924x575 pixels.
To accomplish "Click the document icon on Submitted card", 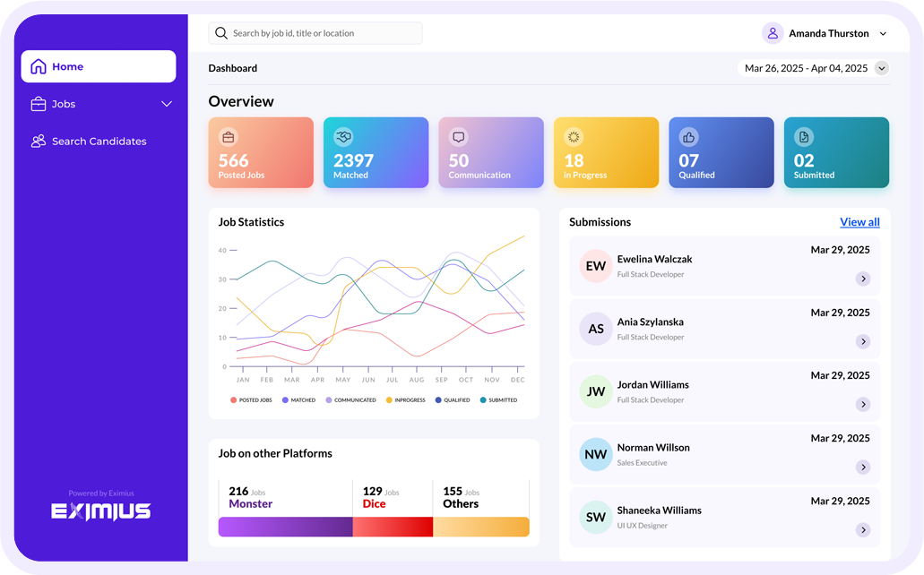I will 804,137.
